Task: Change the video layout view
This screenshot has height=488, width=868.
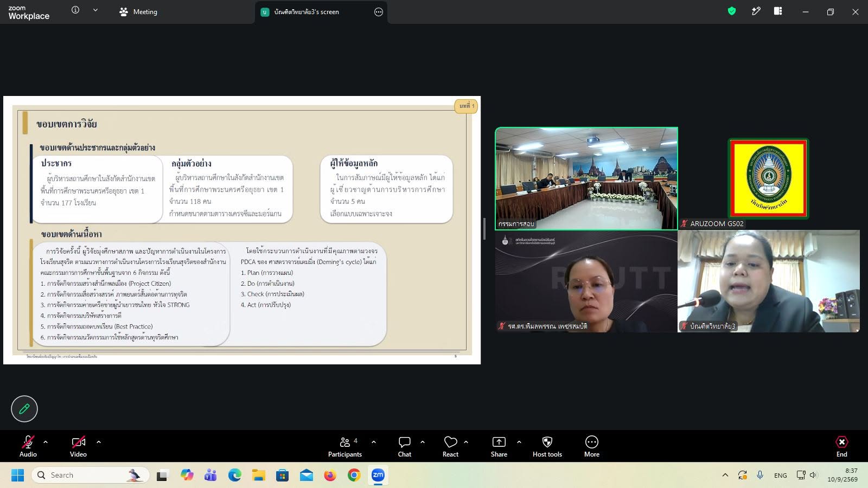Action: tap(778, 11)
